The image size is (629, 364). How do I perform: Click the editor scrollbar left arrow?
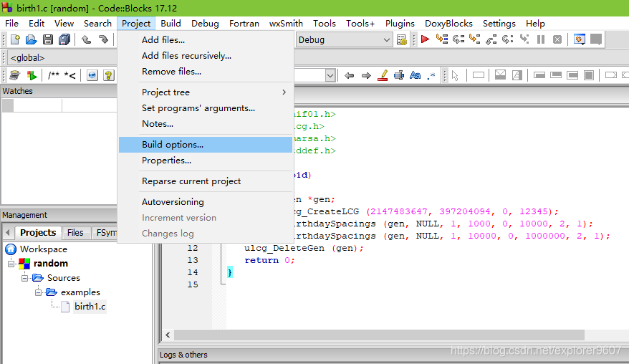168,335
